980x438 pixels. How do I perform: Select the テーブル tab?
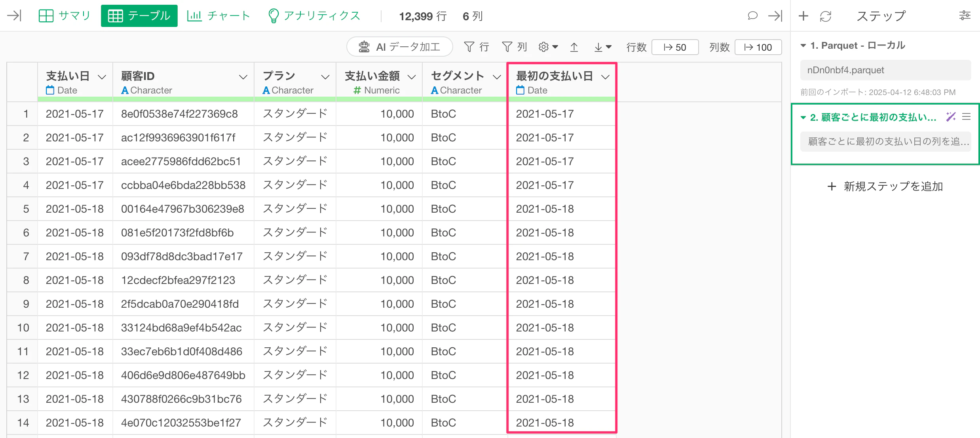click(x=139, y=16)
